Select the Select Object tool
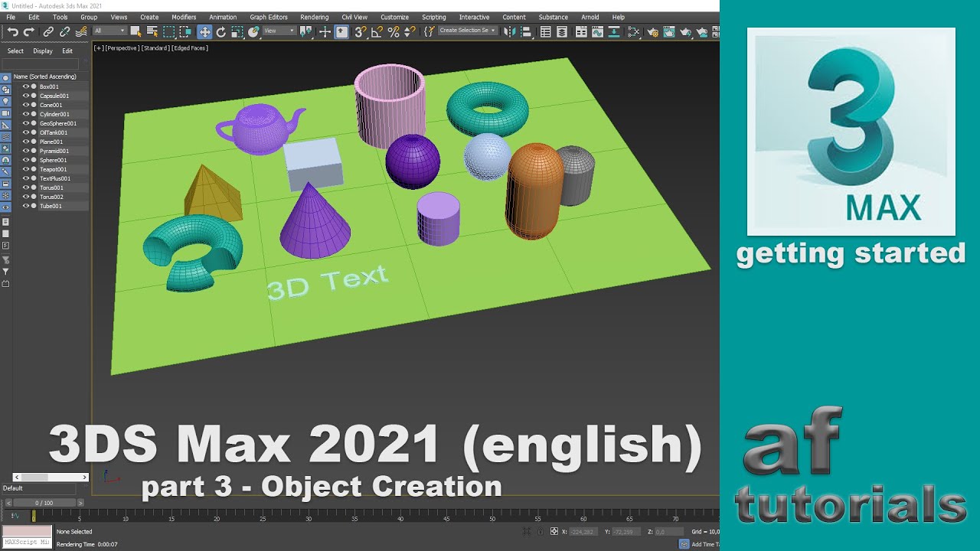Screen dimensions: 980x551 136,31
